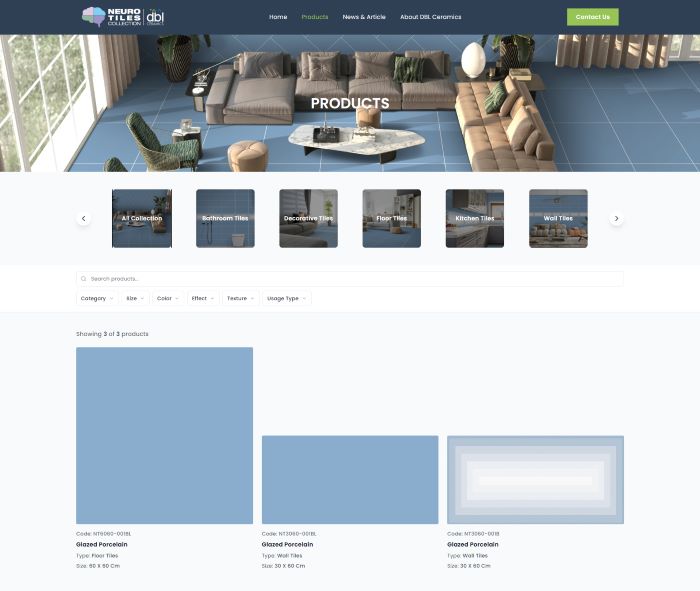Viewport: 700px width, 591px height.
Task: Select the blue 60 X 60 floor tile swatch
Action: [x=164, y=436]
